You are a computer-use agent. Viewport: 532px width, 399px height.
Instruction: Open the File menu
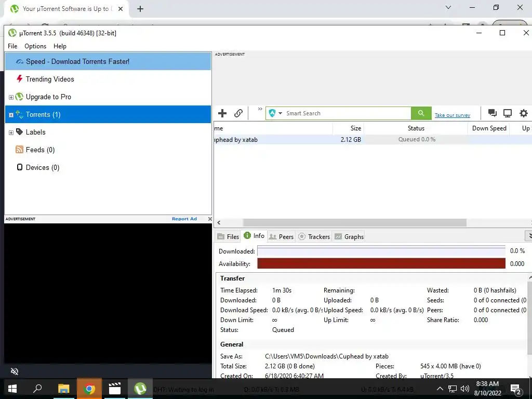click(x=12, y=46)
